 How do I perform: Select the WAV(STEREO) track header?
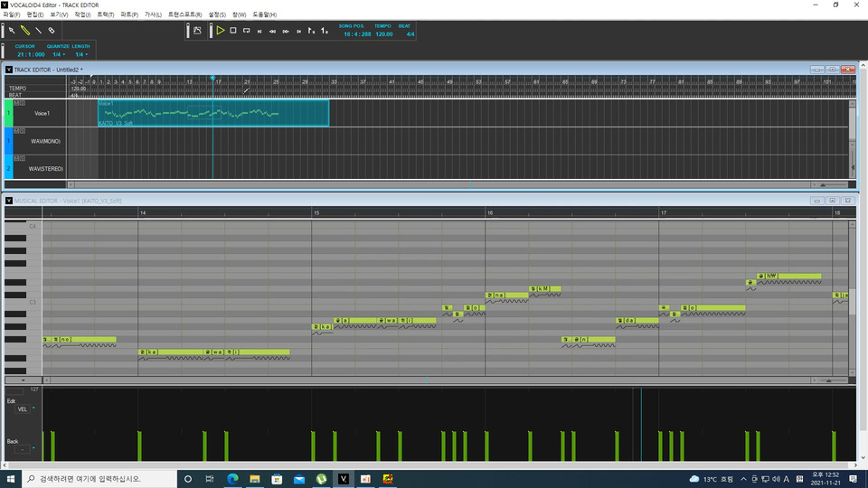45,169
